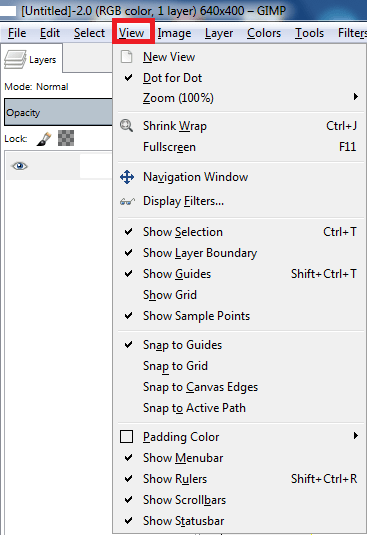Toggle the lock alpha channel checkerboard icon
The height and width of the screenshot is (535, 367).
(66, 138)
